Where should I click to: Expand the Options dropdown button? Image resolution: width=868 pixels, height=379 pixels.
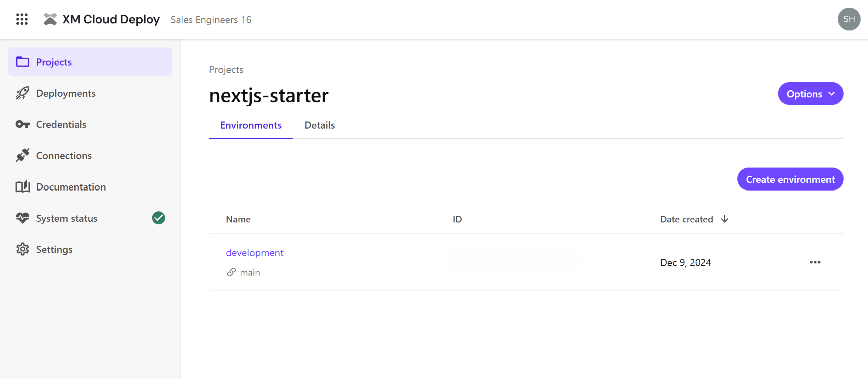click(810, 94)
